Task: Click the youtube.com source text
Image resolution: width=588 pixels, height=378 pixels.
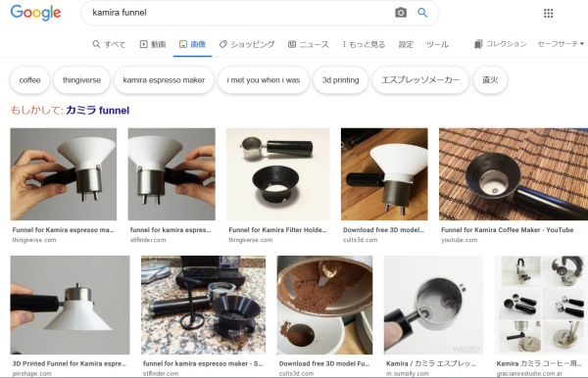Action: [x=459, y=240]
